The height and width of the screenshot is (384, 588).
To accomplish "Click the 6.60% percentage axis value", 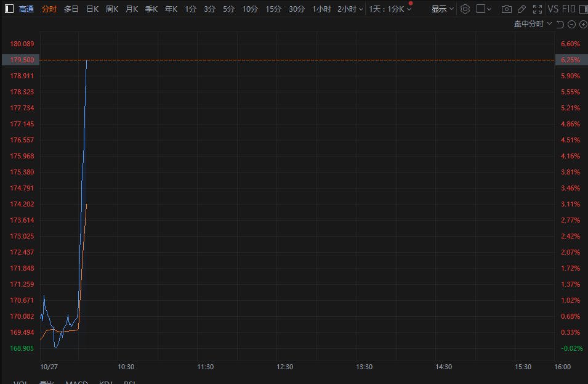I will pos(570,44).
